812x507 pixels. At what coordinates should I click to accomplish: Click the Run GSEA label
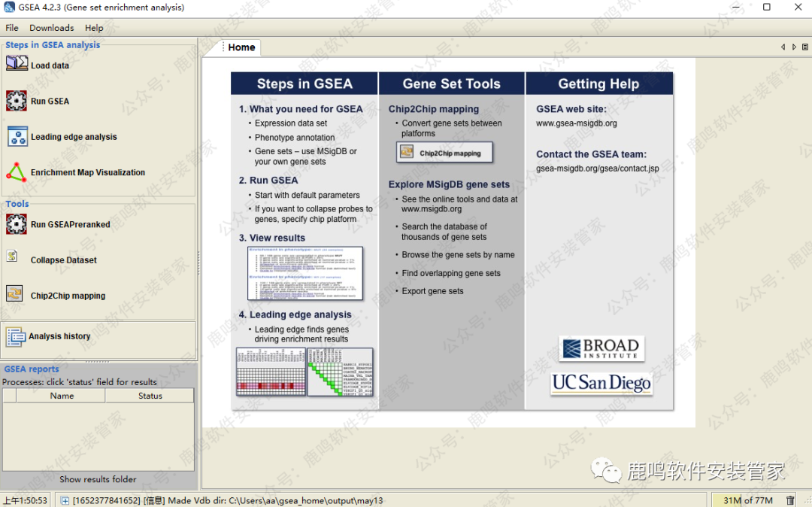tap(50, 102)
